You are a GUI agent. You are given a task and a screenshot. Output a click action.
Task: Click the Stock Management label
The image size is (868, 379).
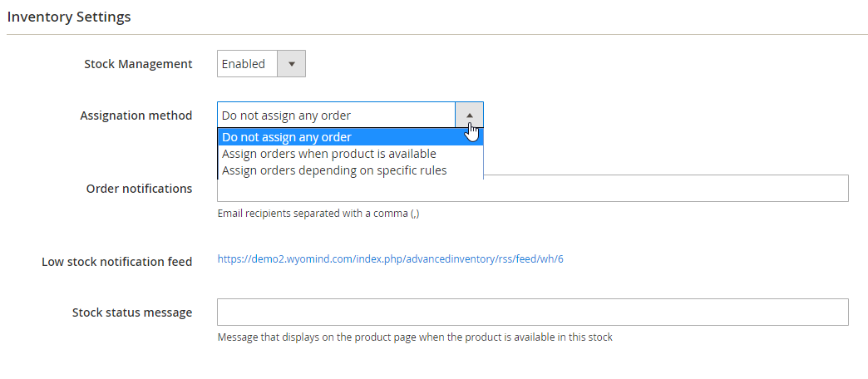[138, 64]
